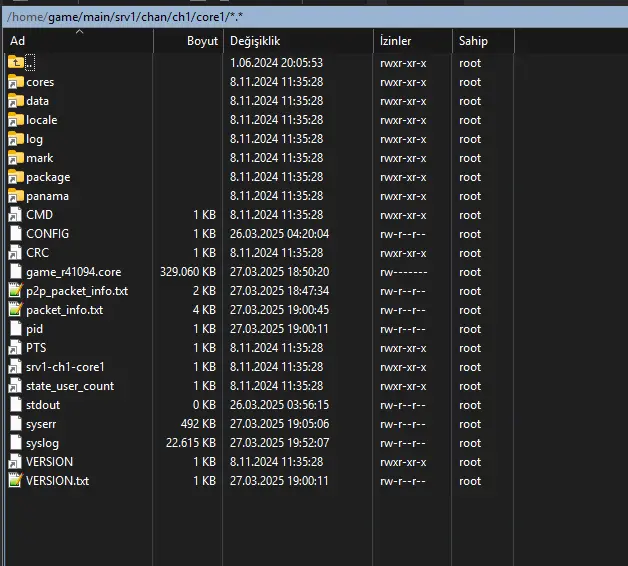This screenshot has width=628, height=566.
Task: Click the rw------- permissions entry
Action: coord(403,272)
